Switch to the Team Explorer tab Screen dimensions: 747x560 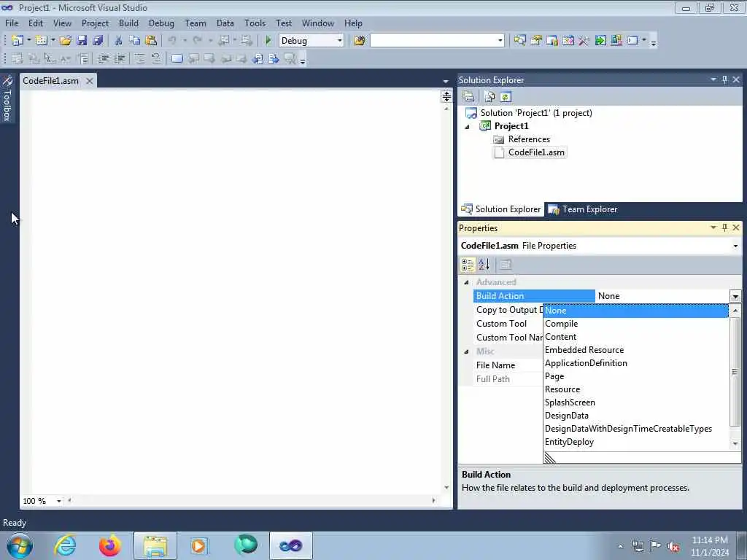(x=583, y=209)
